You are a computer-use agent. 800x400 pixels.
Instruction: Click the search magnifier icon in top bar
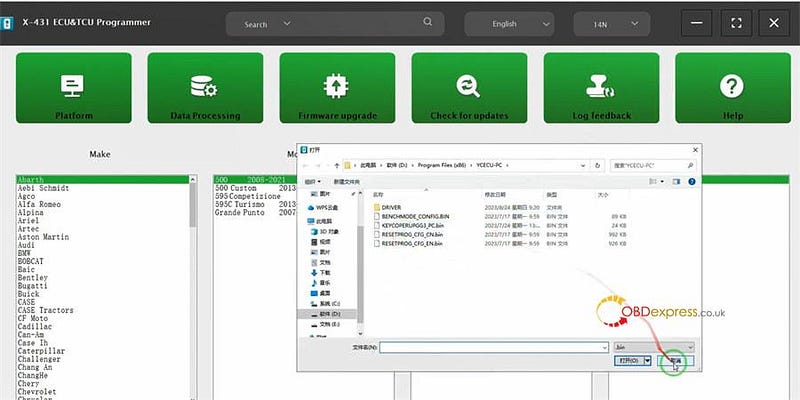click(x=428, y=22)
